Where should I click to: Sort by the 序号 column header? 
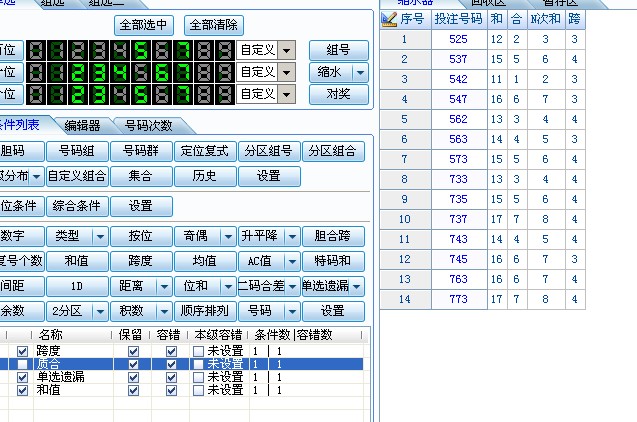[412, 19]
